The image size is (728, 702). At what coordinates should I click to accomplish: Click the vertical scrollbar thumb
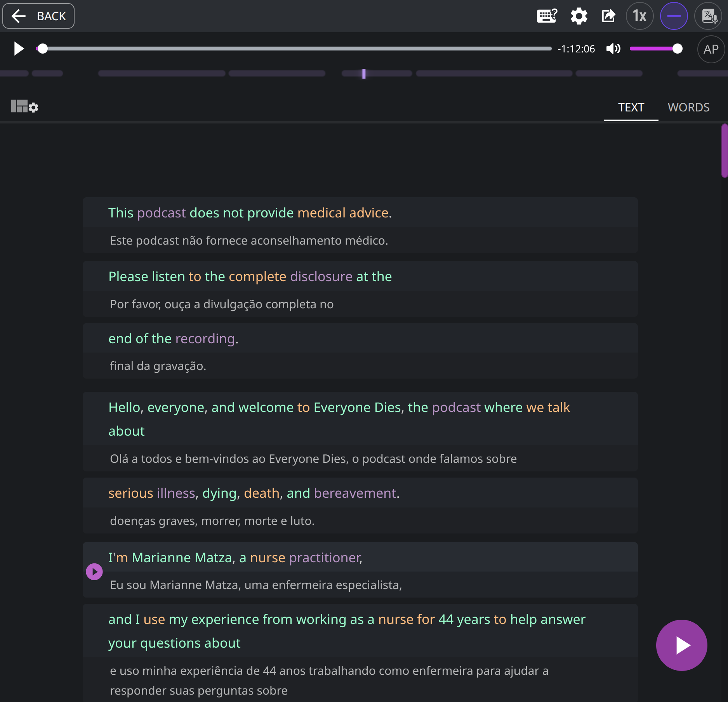coord(724,151)
